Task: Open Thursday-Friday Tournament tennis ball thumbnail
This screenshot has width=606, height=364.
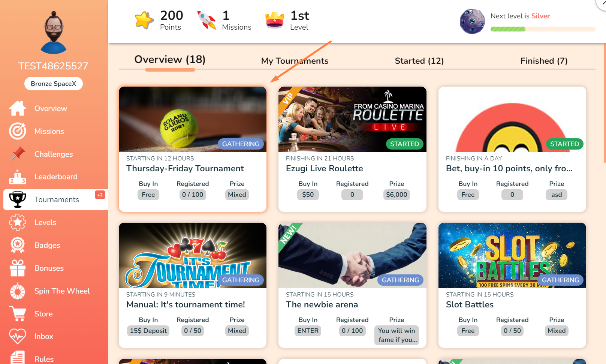Action: 193,119
